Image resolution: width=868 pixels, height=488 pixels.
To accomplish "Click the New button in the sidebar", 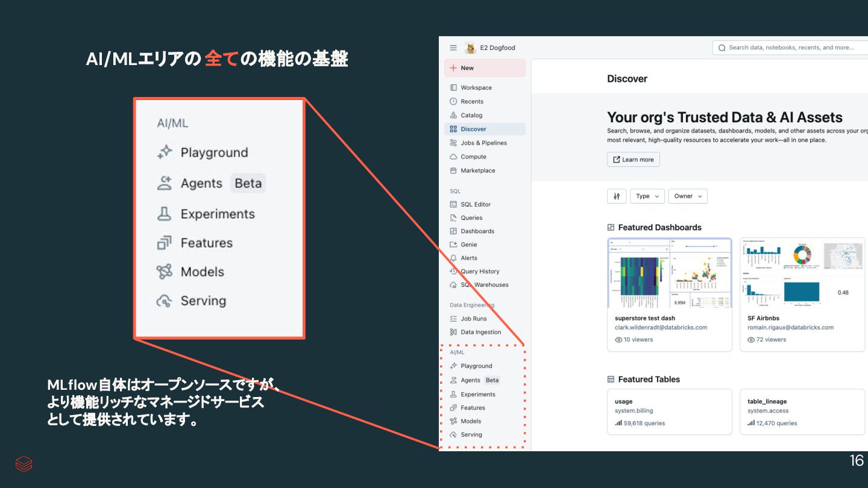I will [x=485, y=68].
